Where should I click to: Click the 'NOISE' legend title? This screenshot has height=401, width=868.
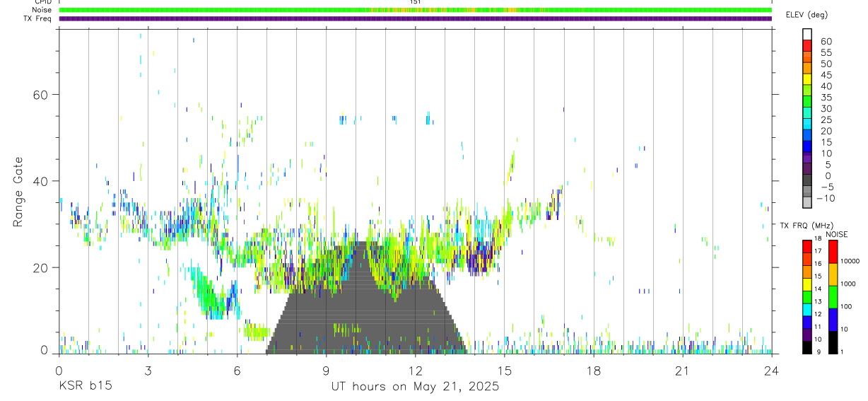tap(838, 234)
